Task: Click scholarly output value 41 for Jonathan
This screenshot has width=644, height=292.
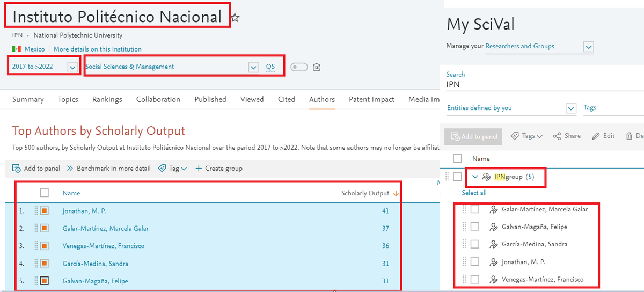Action: tap(385, 211)
